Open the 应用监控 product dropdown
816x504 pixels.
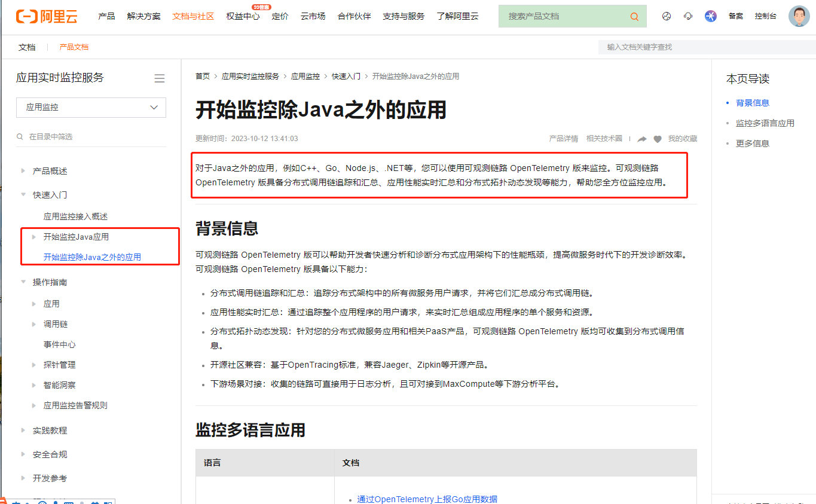pos(91,108)
